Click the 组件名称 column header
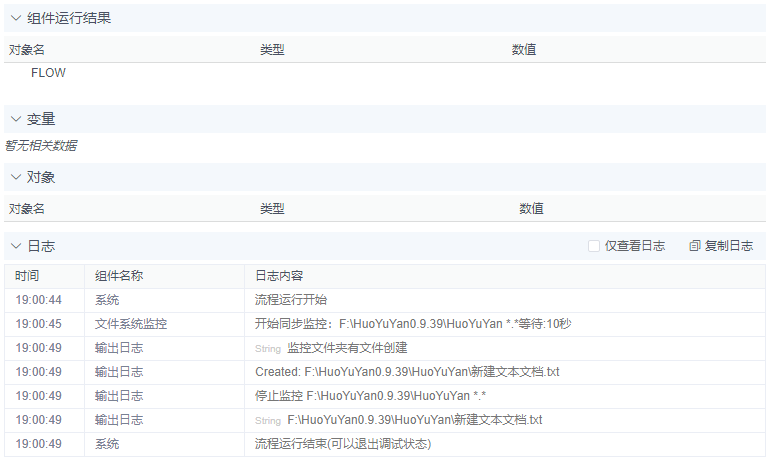Viewport: 770px width, 461px height. click(x=119, y=276)
